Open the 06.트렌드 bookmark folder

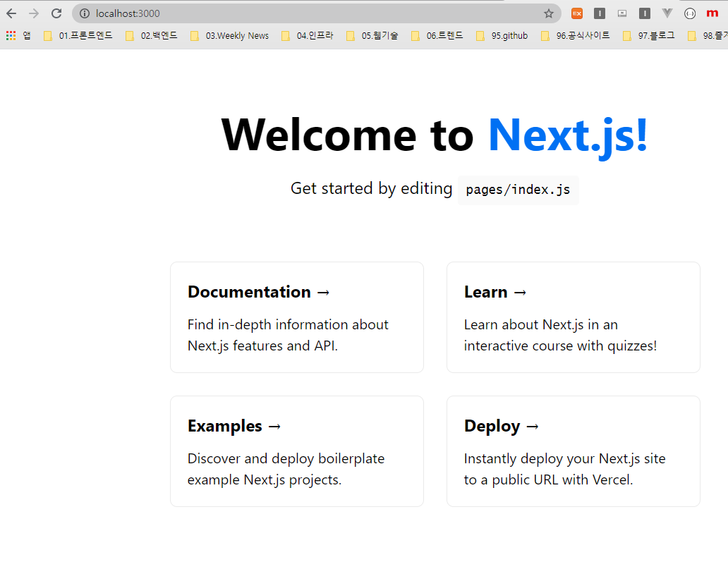coord(437,36)
